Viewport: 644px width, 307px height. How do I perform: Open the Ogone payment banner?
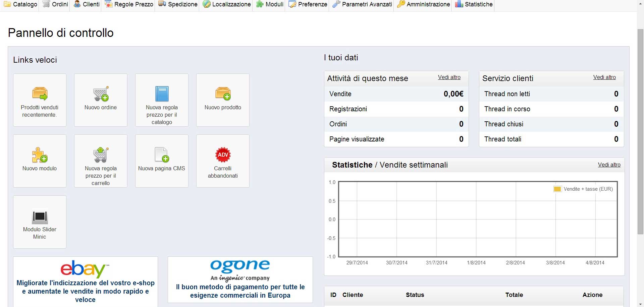point(240,280)
